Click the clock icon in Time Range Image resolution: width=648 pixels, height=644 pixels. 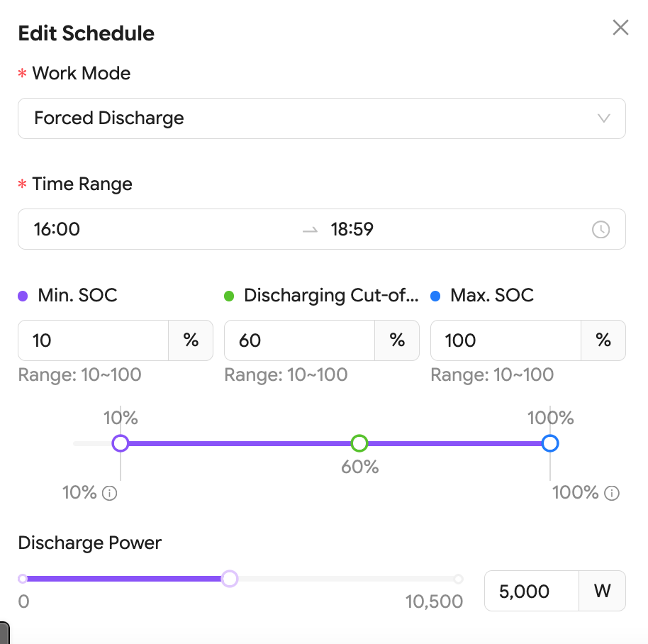coord(600,229)
